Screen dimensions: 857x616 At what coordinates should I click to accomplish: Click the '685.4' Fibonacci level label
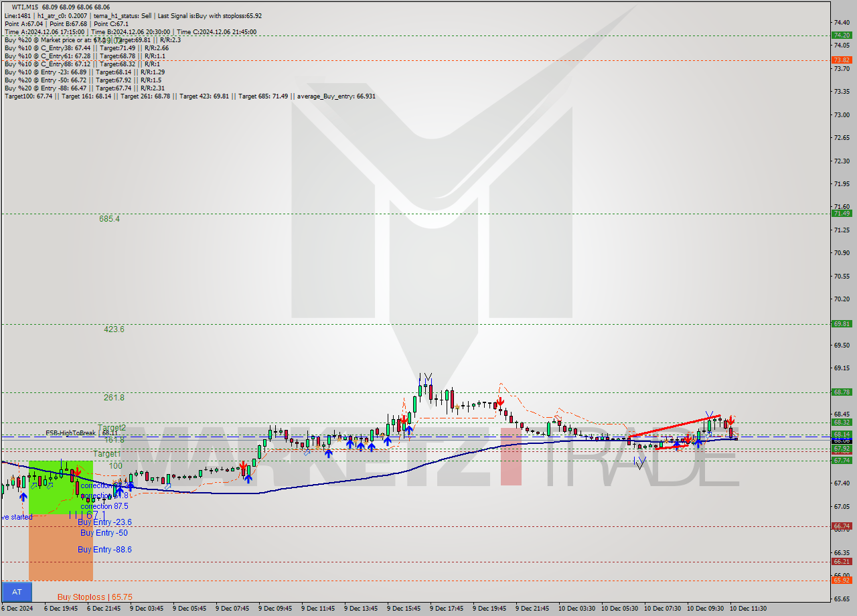tap(109, 219)
